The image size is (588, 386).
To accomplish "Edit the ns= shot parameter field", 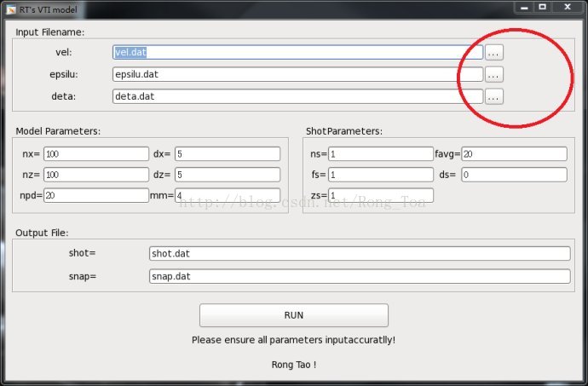I will point(381,153).
